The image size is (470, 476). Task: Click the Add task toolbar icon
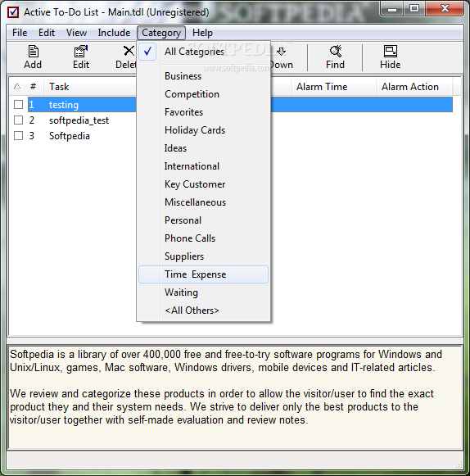coord(33,57)
